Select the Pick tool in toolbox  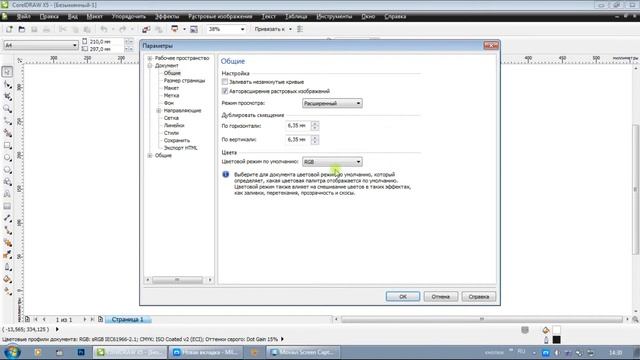pos(7,72)
